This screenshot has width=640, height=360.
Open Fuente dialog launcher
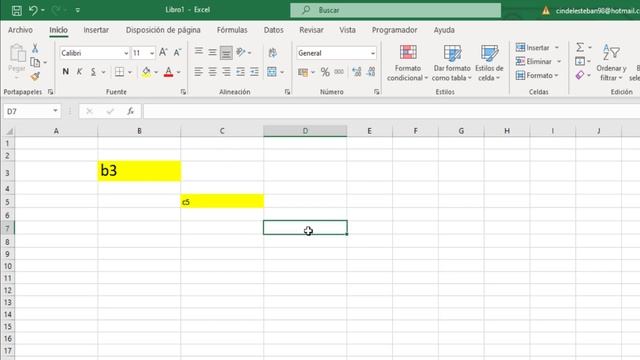[183, 92]
